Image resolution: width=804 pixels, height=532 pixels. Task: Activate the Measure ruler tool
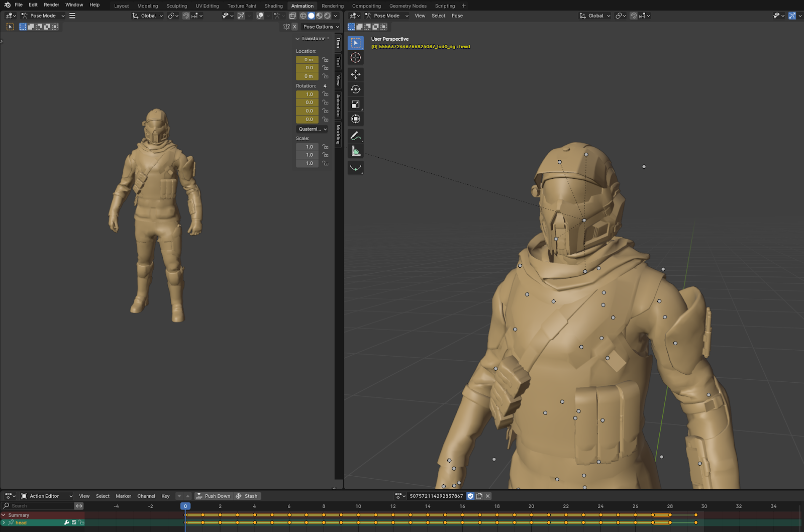click(356, 151)
